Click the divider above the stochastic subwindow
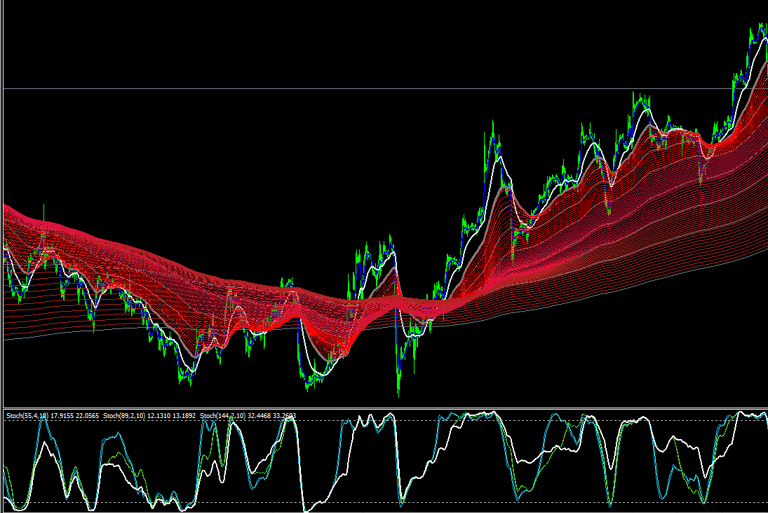Image resolution: width=768 pixels, height=513 pixels. (x=384, y=408)
